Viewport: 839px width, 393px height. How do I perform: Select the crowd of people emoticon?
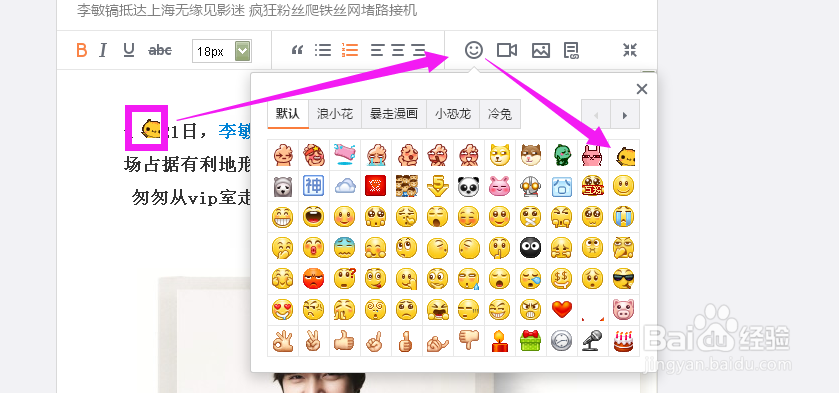click(x=407, y=186)
